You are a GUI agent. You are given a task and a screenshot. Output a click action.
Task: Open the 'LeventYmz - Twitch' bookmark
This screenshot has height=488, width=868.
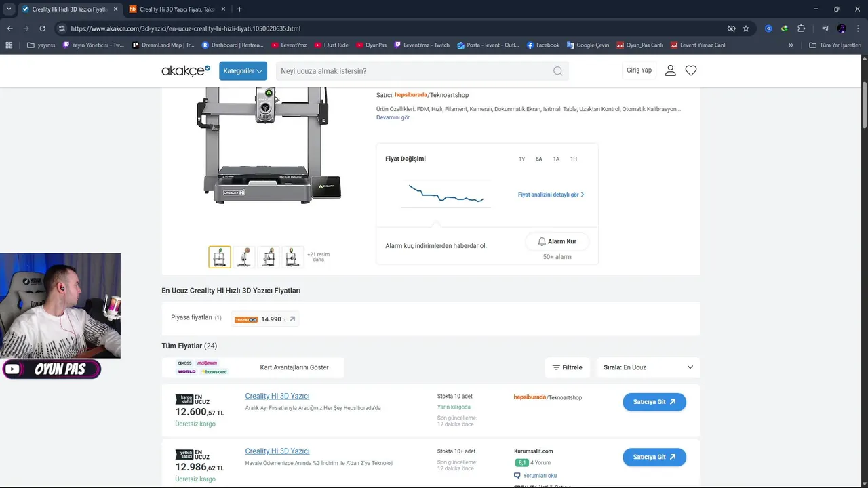(421, 45)
